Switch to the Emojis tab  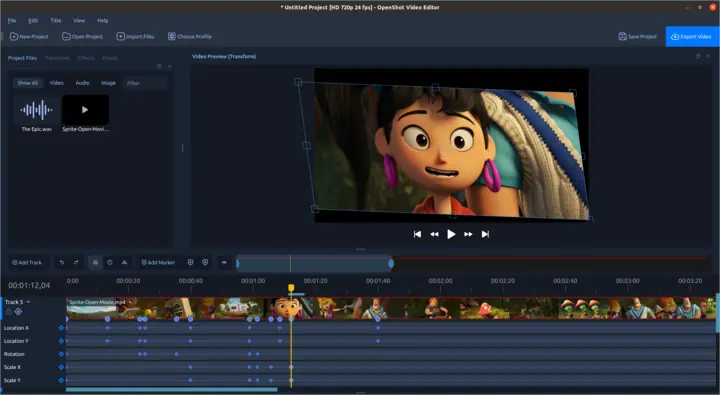[110, 58]
